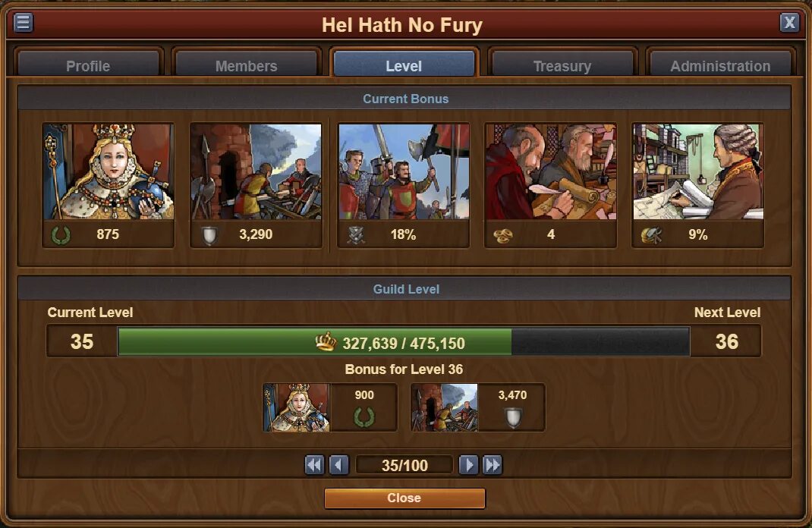Click the crossed swords icon beside 18%

coord(356,235)
